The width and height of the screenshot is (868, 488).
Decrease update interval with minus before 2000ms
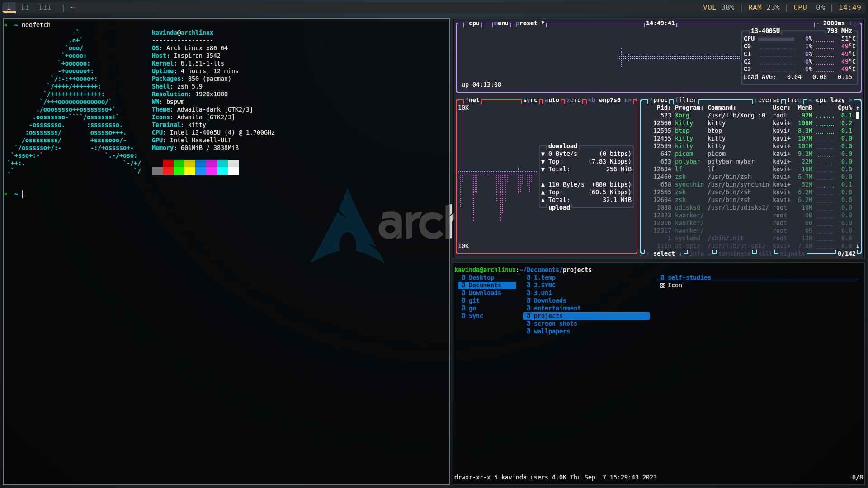(x=818, y=23)
